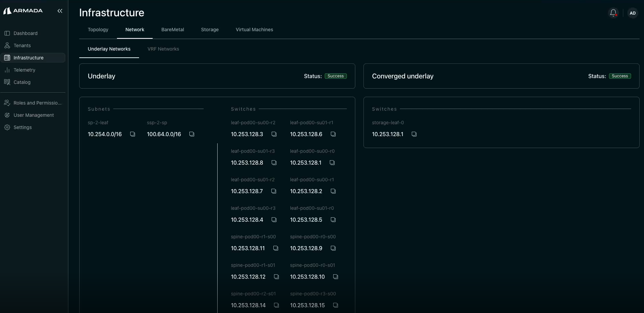Click the notification bell icon
Viewport: 644px width, 313px height.
[x=613, y=13]
